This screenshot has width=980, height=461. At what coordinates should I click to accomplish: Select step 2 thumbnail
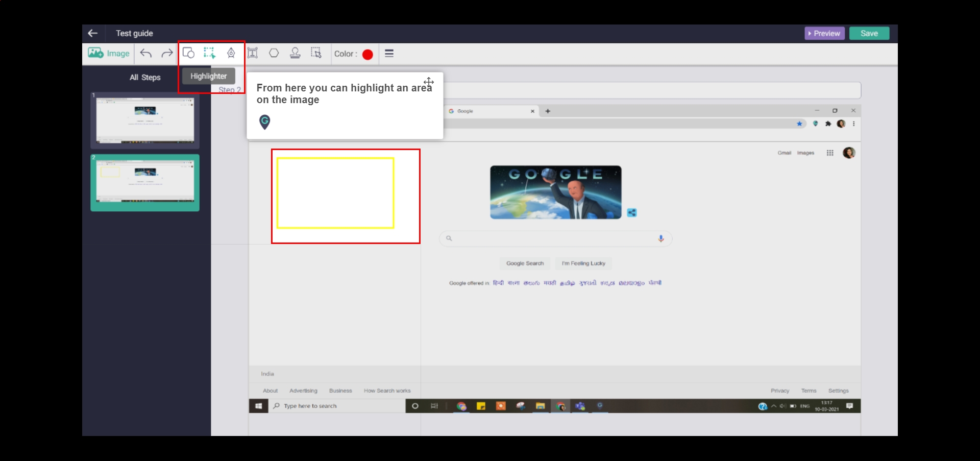point(145,183)
